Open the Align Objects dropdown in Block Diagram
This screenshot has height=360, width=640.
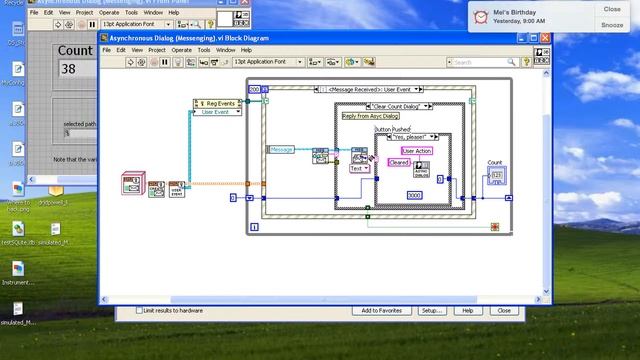tap(315, 62)
